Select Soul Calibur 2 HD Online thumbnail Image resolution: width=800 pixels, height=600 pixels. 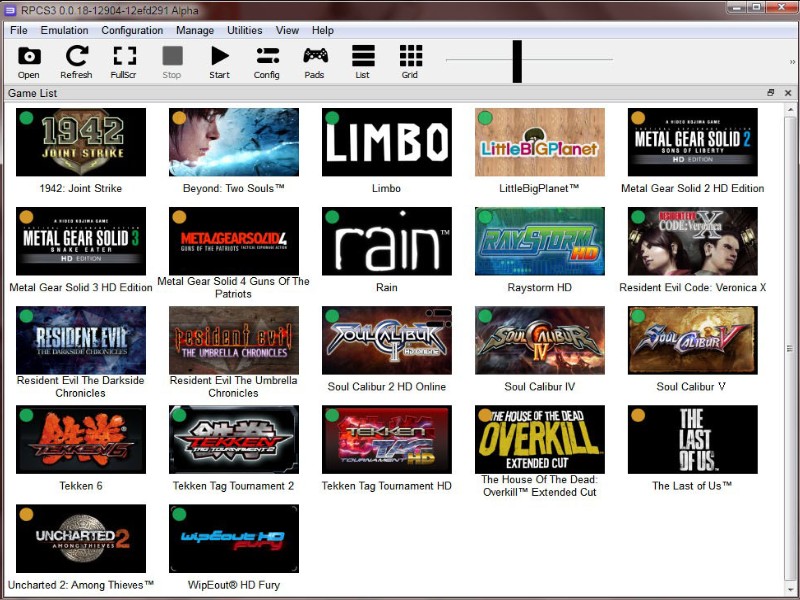point(387,340)
